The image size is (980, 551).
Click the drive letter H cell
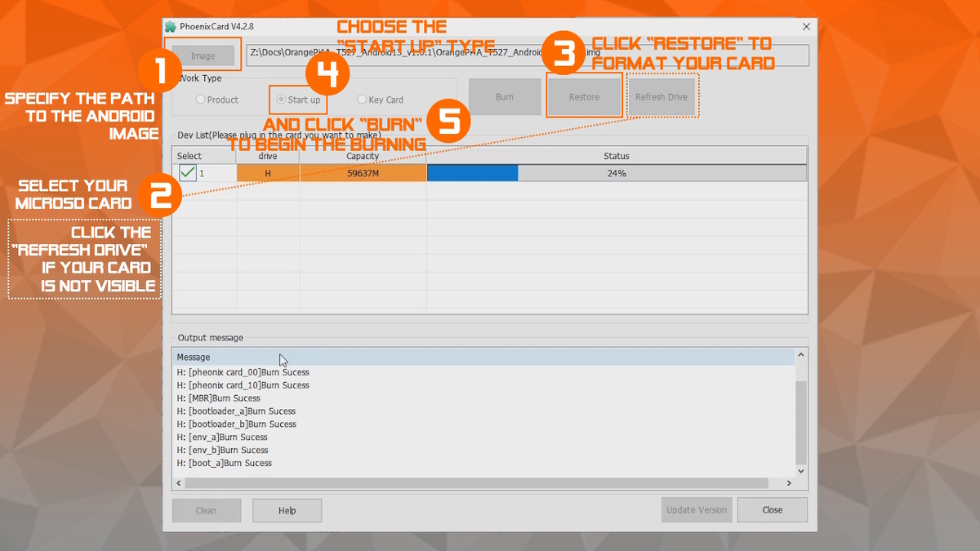[268, 173]
